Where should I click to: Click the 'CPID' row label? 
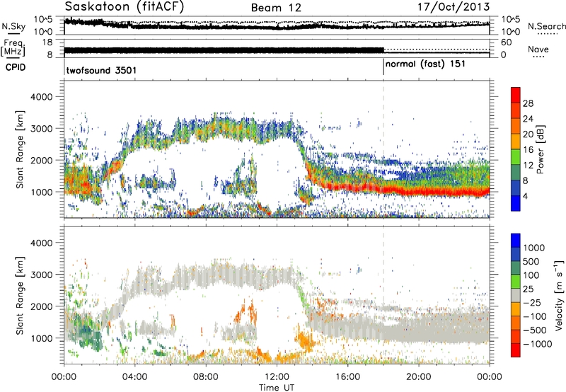coord(16,67)
